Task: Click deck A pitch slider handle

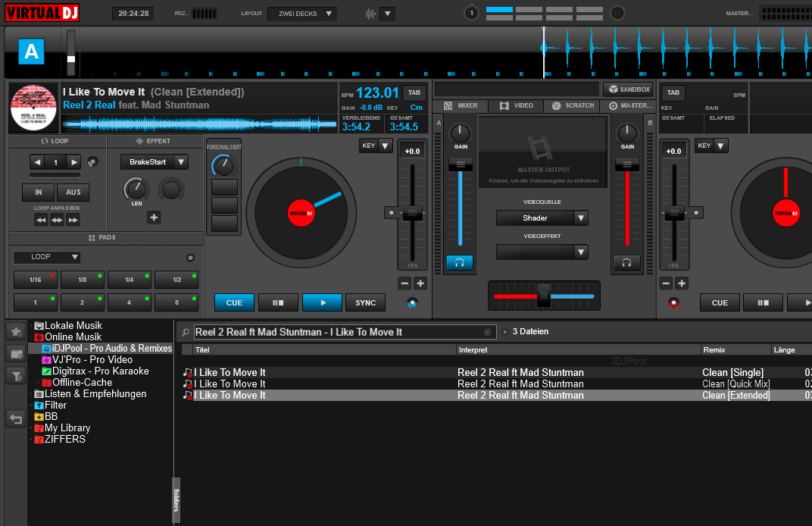Action: click(412, 212)
